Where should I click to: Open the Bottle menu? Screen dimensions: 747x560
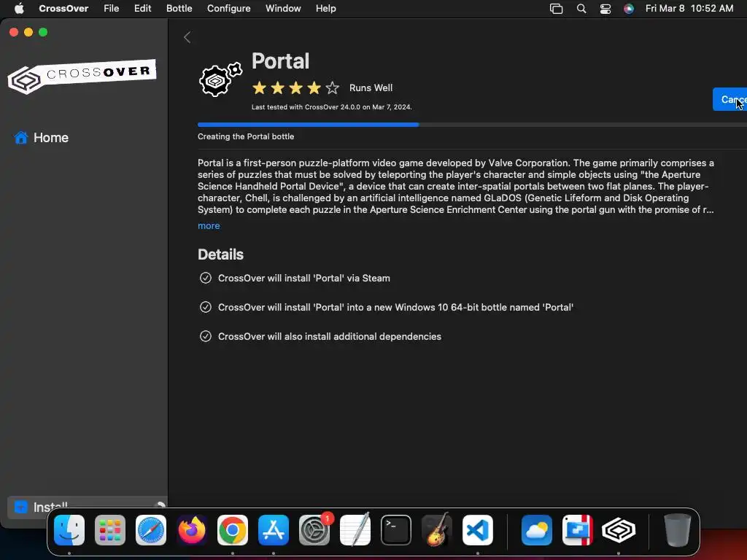(x=179, y=9)
